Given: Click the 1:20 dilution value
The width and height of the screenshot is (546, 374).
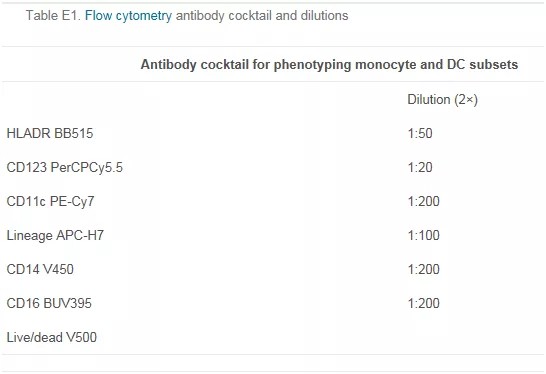Looking at the screenshot, I should [420, 167].
